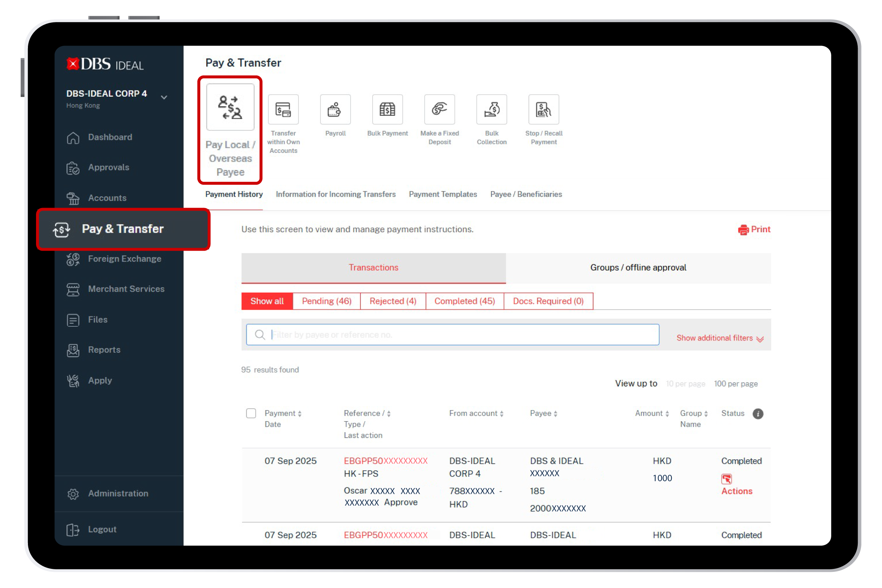Select 100 per page view
This screenshot has height=588, width=882.
[735, 384]
